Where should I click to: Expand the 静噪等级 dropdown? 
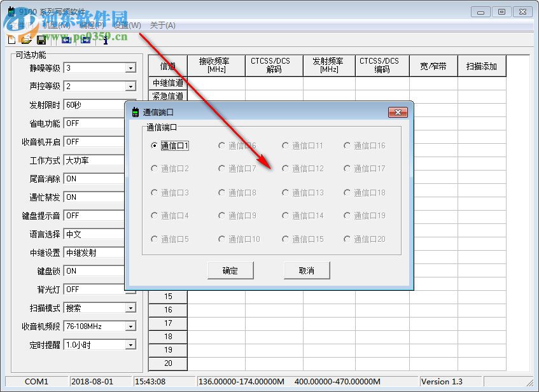click(130, 68)
